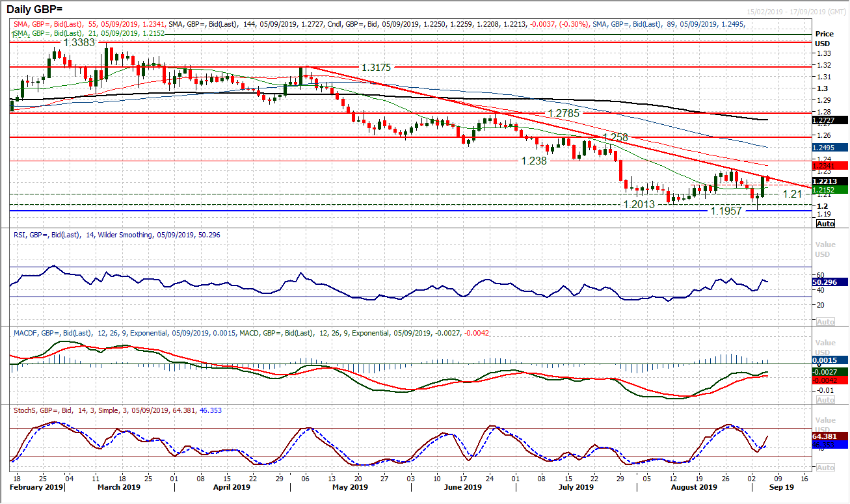The width and height of the screenshot is (850, 504).
Task: Click the 50.296 RSI value tag
Action: (830, 282)
